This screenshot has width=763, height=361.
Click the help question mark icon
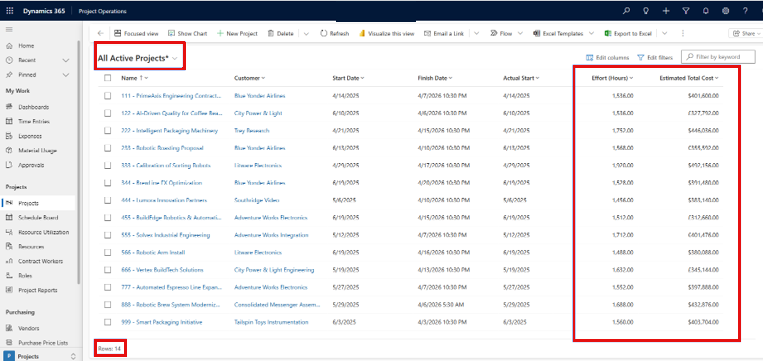pyautogui.click(x=745, y=11)
